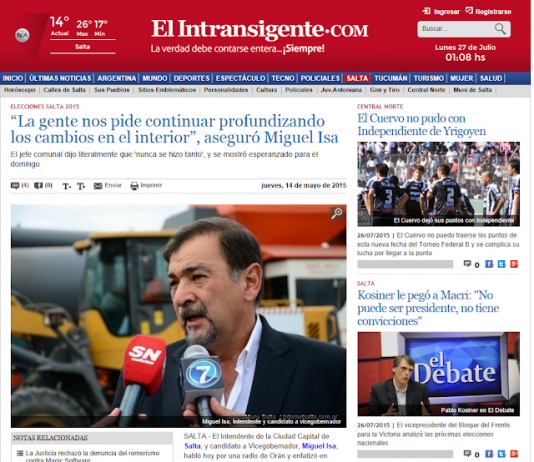This screenshot has height=462, width=534.
Task: Open the TUCUMÁN section
Action: 391,78
